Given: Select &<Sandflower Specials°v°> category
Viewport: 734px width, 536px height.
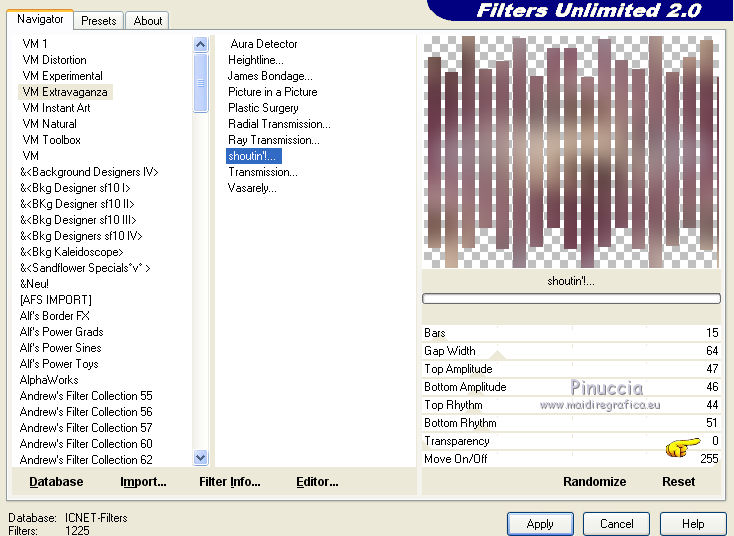Looking at the screenshot, I should point(85,268).
